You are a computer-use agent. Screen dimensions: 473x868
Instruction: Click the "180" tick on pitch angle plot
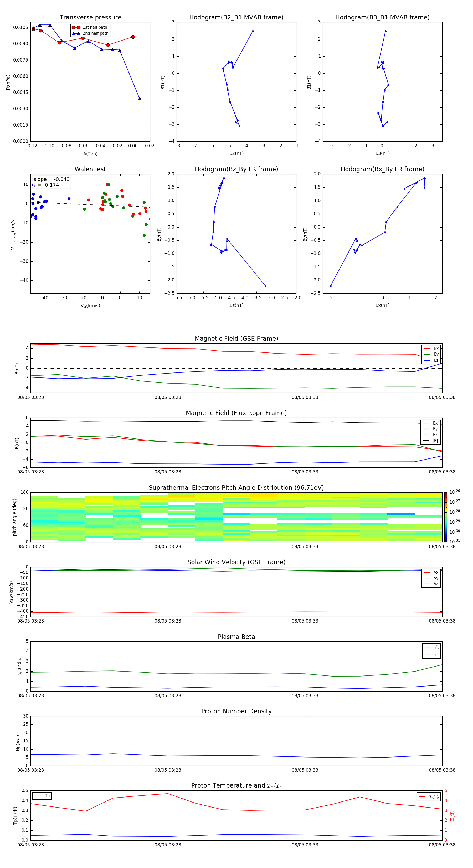(x=25, y=492)
